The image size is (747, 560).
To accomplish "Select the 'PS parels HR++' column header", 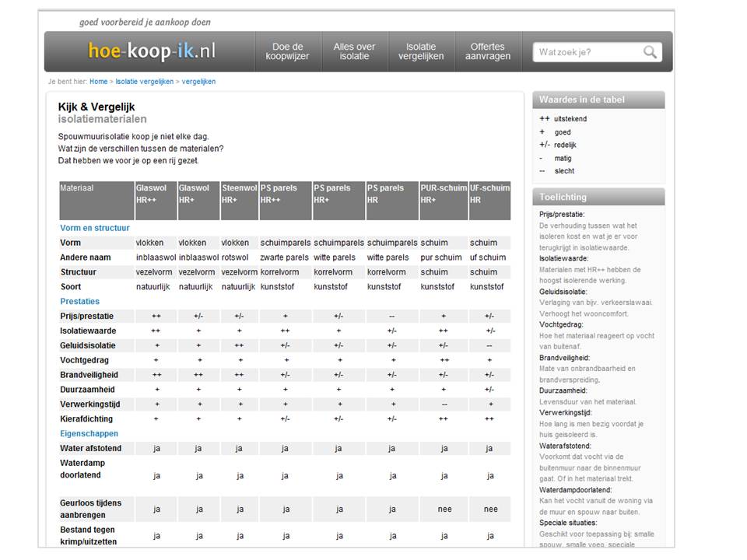I will coord(286,201).
